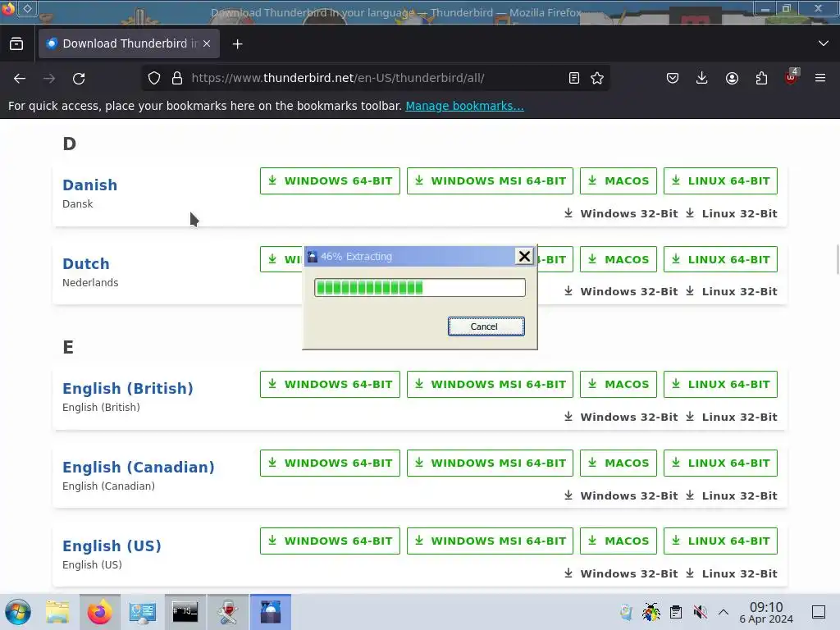The width and height of the screenshot is (840, 630).
Task: Download English (British) Windows 64-bit
Action: (x=330, y=385)
